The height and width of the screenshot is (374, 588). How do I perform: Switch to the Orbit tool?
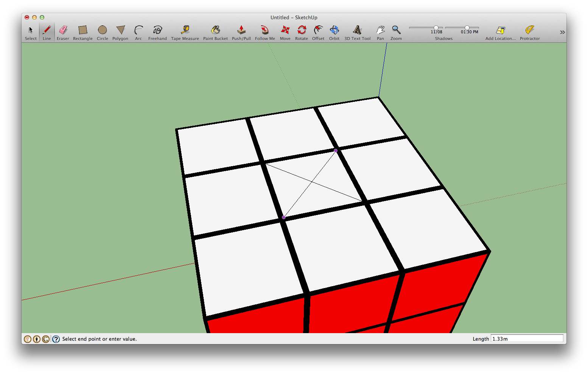[x=334, y=33]
